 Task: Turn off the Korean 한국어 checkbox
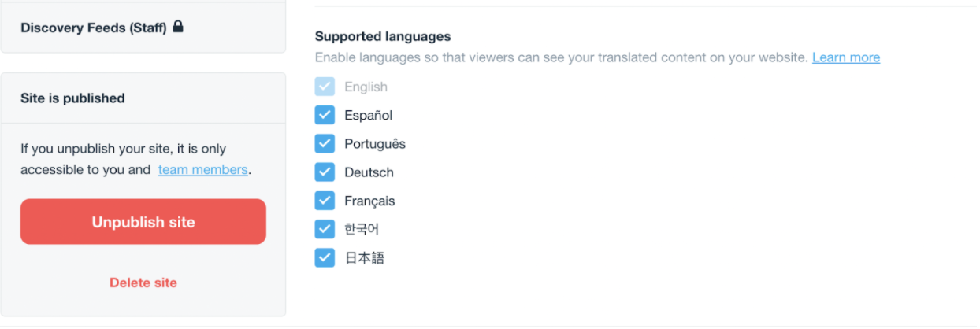[325, 229]
